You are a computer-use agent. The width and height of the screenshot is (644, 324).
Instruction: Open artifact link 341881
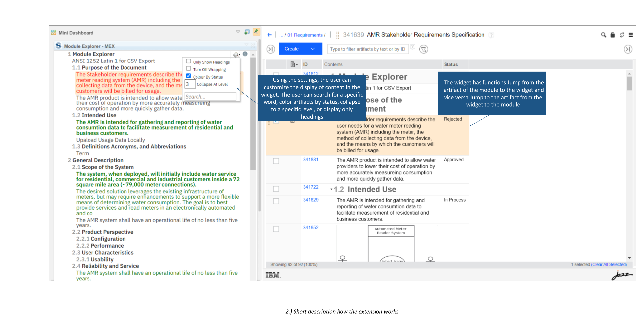pyautogui.click(x=311, y=160)
